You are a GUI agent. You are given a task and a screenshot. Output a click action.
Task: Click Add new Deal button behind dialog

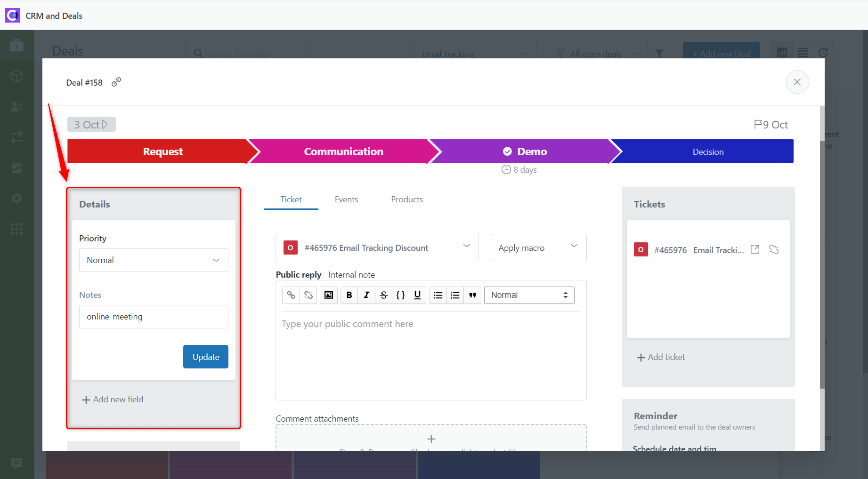tap(722, 51)
